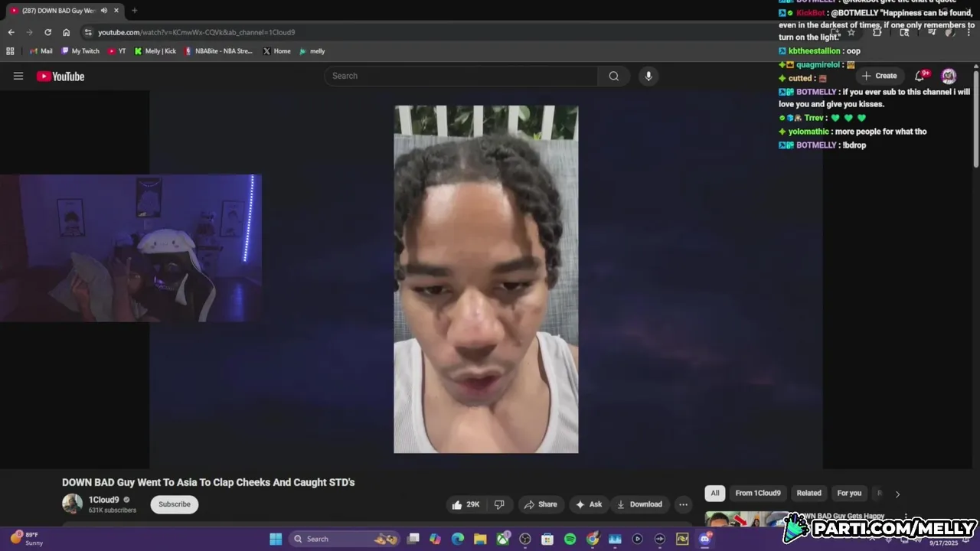Screen dimensions: 980x551
Task: Open the 1Cloud9 channel name link
Action: pyautogui.click(x=103, y=500)
